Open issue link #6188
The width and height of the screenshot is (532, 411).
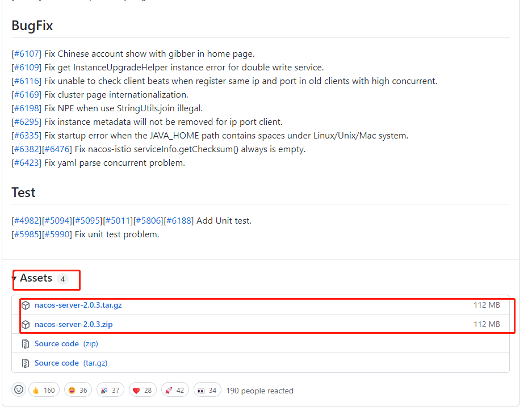[x=179, y=221]
